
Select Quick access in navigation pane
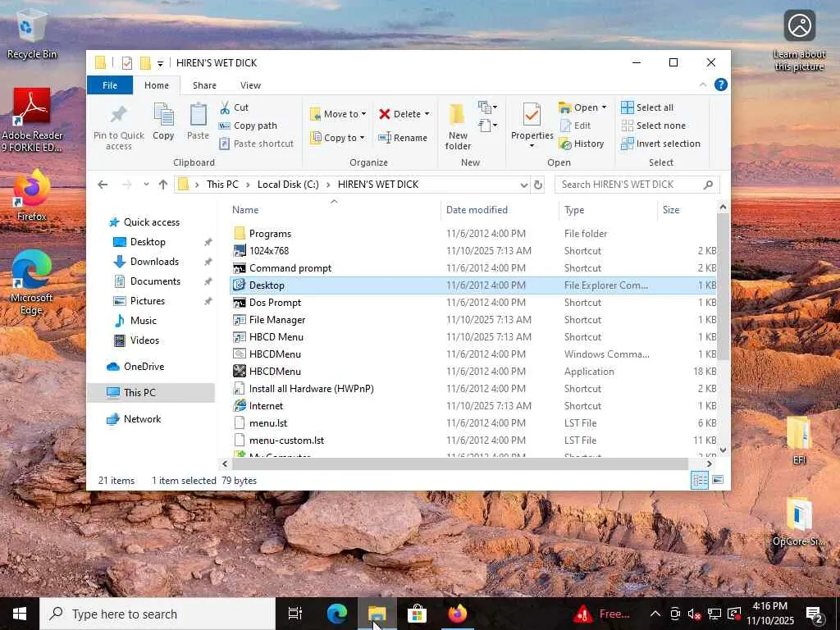pos(152,222)
